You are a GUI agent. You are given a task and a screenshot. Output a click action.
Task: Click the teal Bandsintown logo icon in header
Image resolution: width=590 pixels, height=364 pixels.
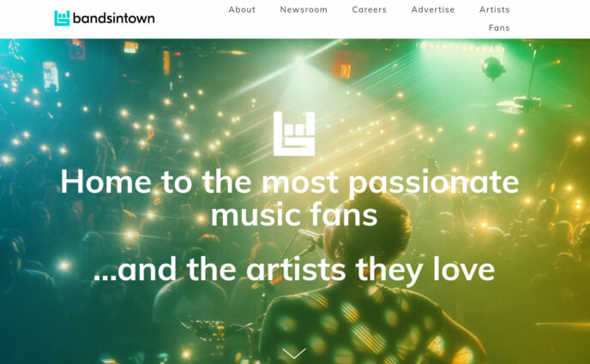pyautogui.click(x=62, y=18)
